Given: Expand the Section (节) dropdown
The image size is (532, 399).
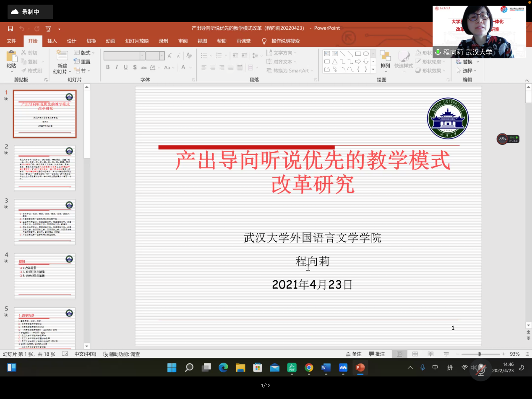Looking at the screenshot, I should [82, 71].
